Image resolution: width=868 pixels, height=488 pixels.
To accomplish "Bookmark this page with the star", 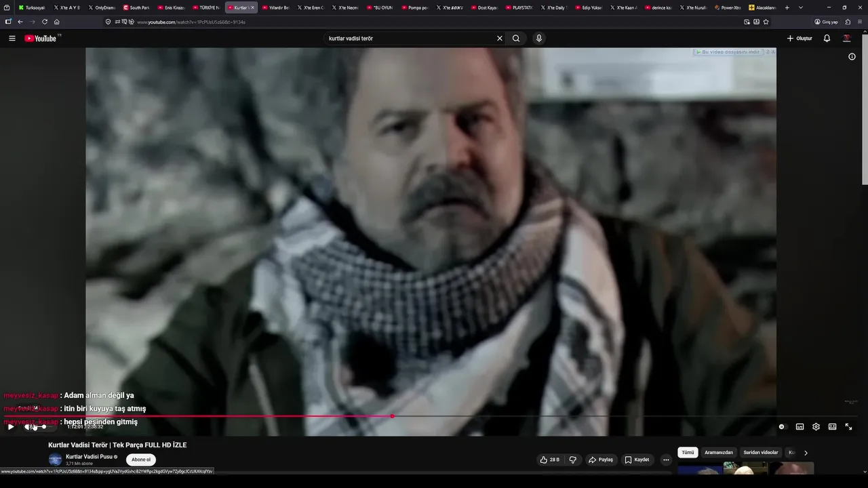I will coord(766,22).
